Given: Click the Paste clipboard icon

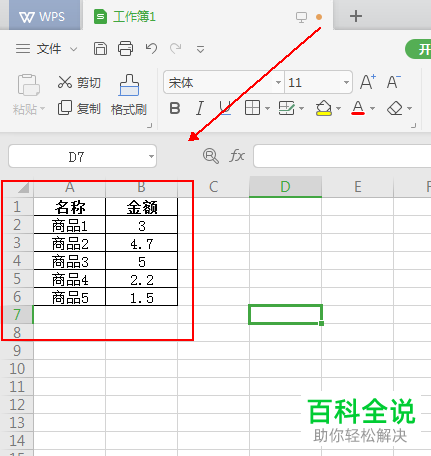Looking at the screenshot, I should [x=29, y=85].
